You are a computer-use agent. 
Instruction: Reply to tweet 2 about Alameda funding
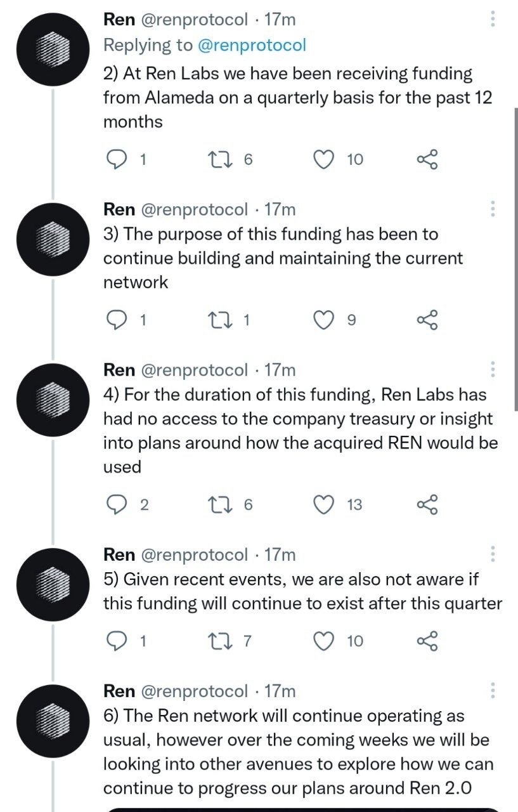[117, 159]
